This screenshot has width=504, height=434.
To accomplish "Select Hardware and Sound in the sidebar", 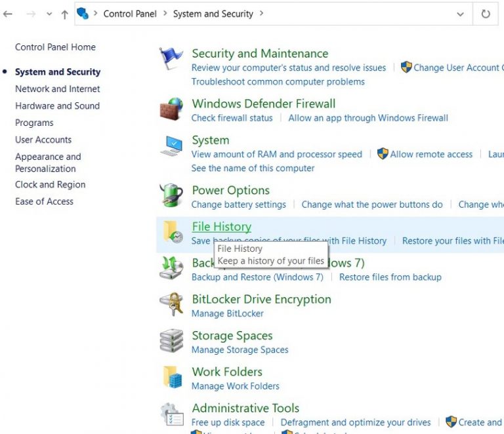I will [x=58, y=106].
